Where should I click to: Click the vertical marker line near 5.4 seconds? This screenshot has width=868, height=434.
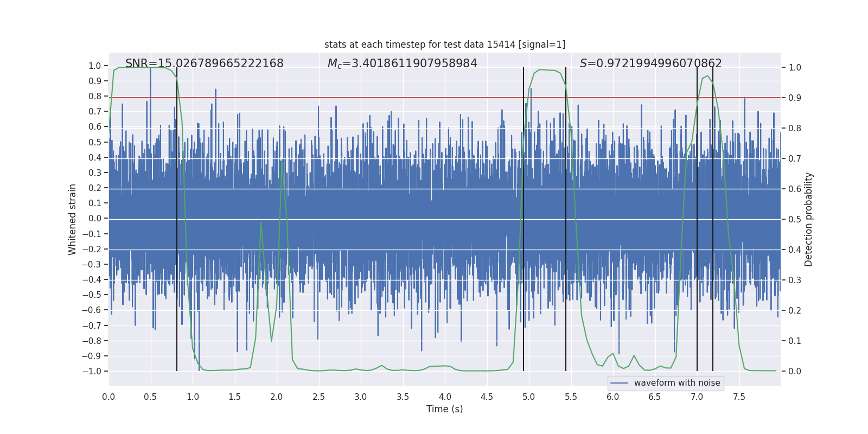[566, 219]
